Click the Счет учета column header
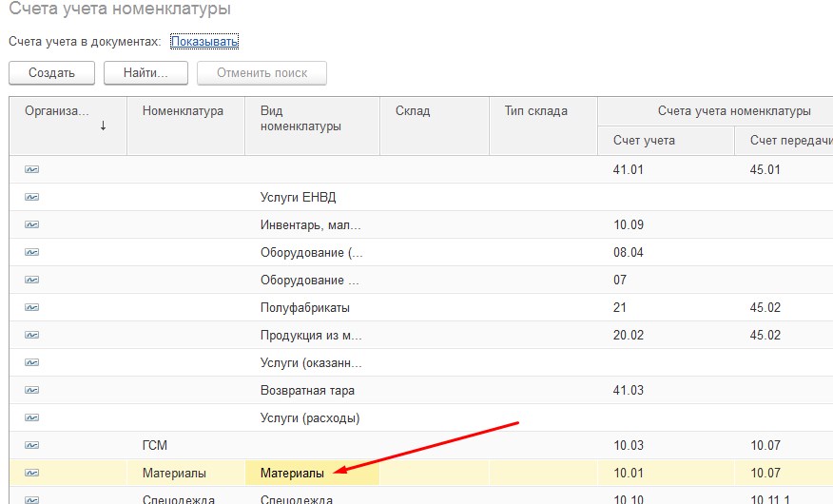Image resolution: width=833 pixels, height=504 pixels. [667, 141]
